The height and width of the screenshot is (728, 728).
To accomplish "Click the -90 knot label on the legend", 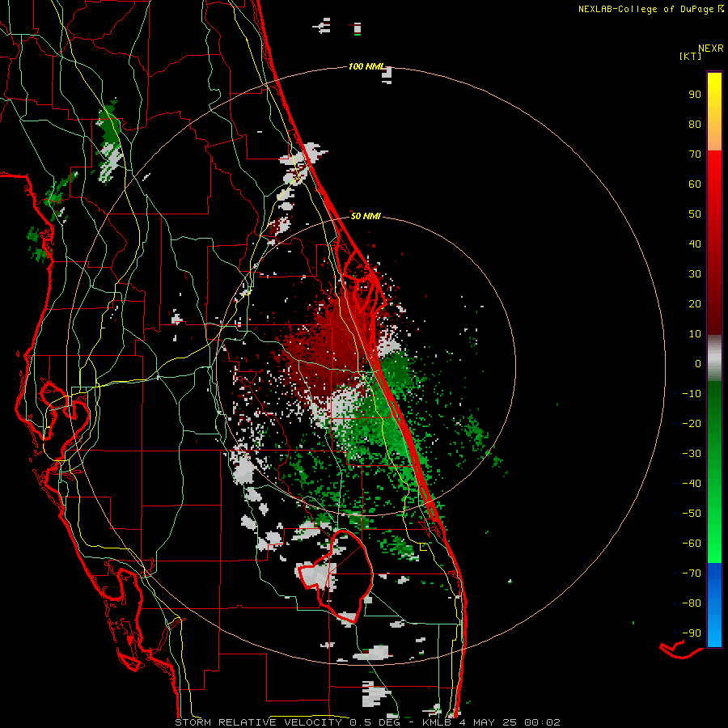I will [692, 633].
